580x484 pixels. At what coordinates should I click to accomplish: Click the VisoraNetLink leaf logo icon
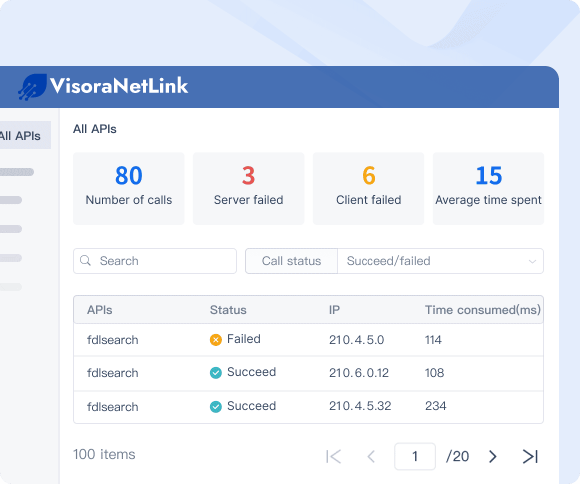32,87
